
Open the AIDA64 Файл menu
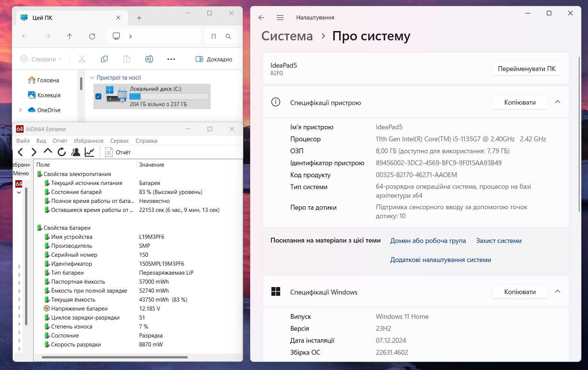click(23, 141)
